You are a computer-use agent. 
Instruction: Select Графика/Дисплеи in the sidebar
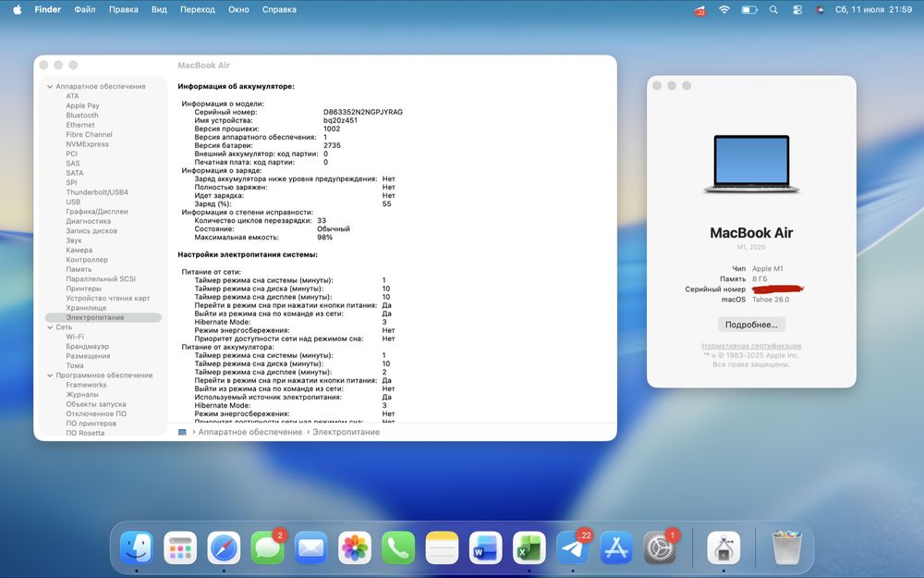[x=97, y=212]
